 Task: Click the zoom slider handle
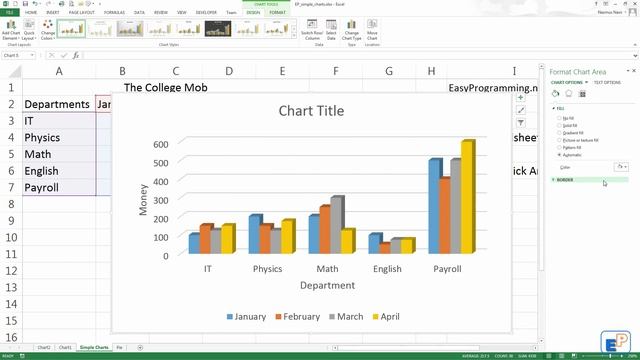(610, 356)
